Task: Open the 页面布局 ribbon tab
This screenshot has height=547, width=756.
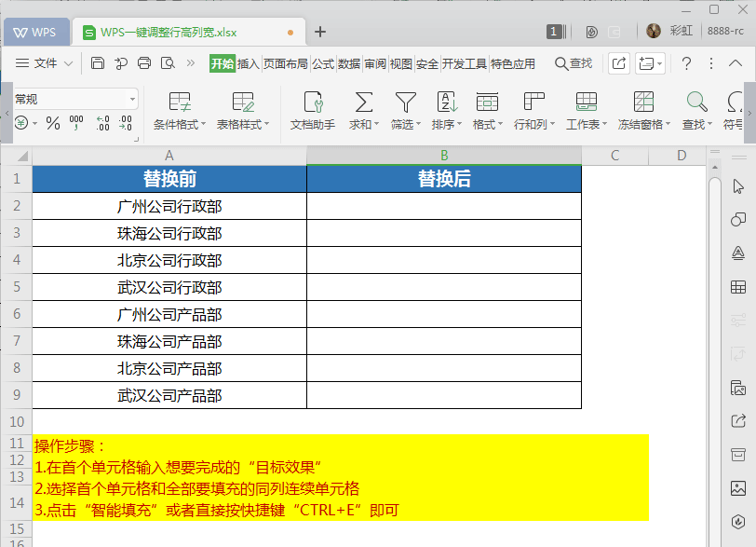Action: pos(286,63)
